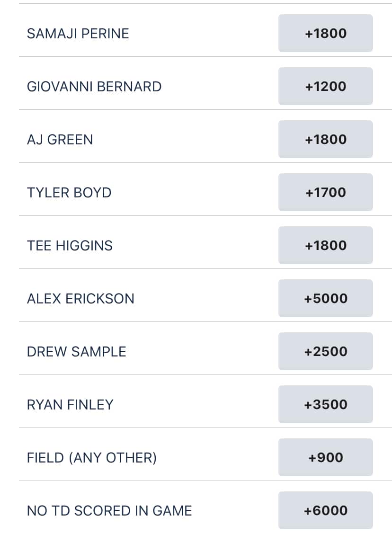Select the DREW SAMPLE player name
392x534 pixels.
[x=76, y=352]
